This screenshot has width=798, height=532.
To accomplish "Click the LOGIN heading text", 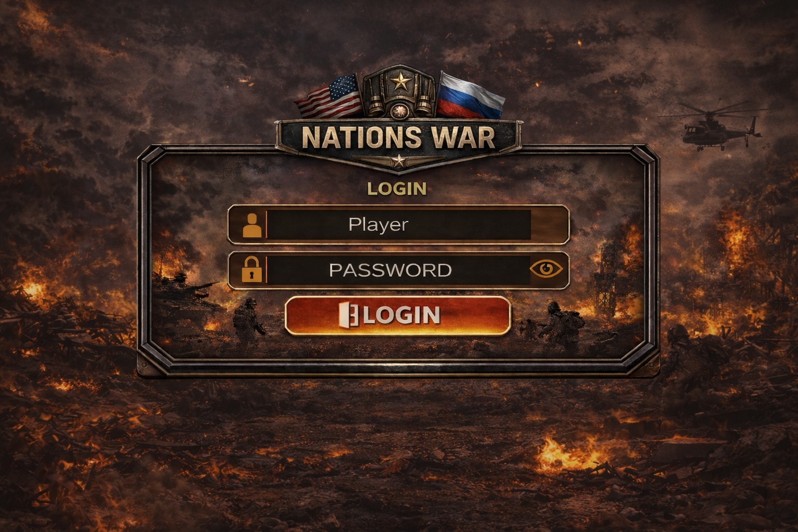I will [x=397, y=189].
